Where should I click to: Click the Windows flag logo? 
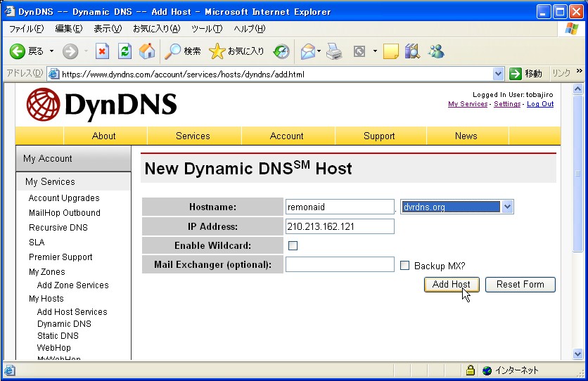click(572, 29)
